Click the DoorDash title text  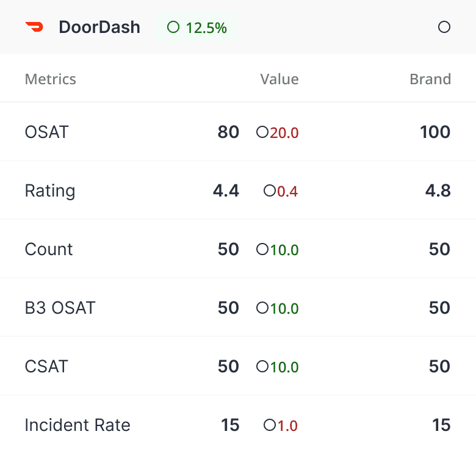(99, 27)
